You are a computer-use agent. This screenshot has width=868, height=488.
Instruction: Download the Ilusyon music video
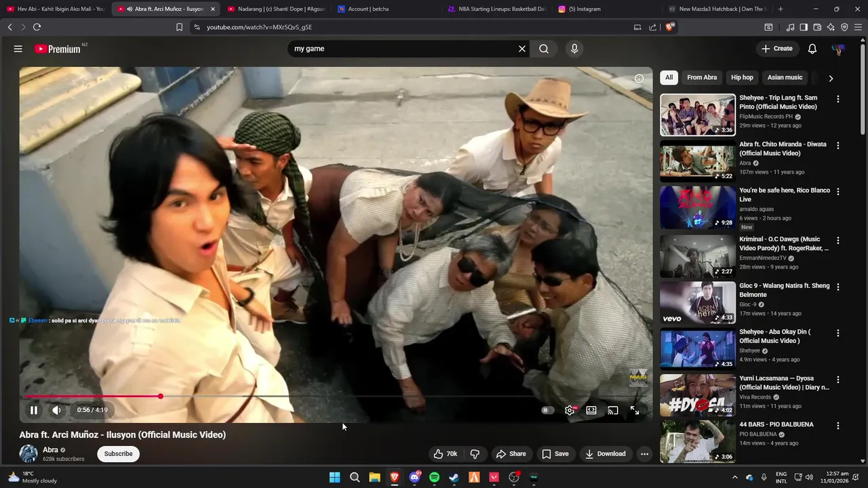tap(606, 454)
